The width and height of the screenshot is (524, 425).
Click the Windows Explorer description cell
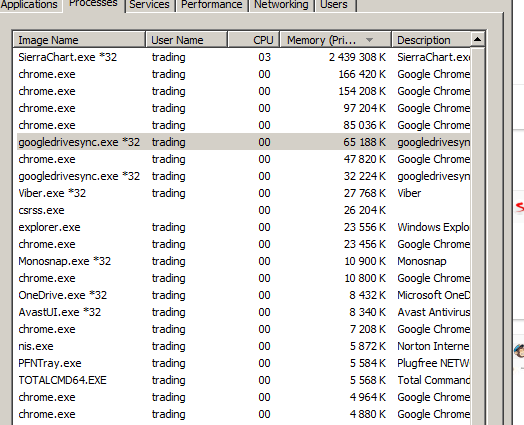click(433, 227)
